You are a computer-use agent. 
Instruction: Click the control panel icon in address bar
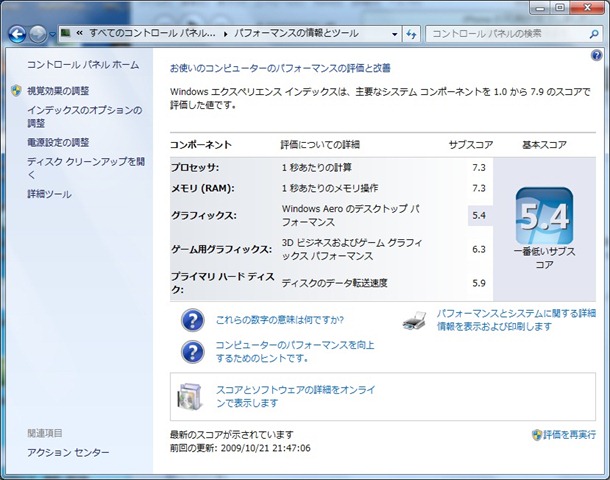[x=66, y=33]
